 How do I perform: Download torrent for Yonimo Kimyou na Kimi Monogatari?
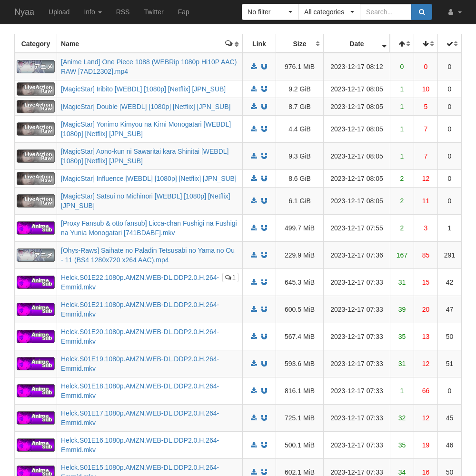[x=254, y=129]
